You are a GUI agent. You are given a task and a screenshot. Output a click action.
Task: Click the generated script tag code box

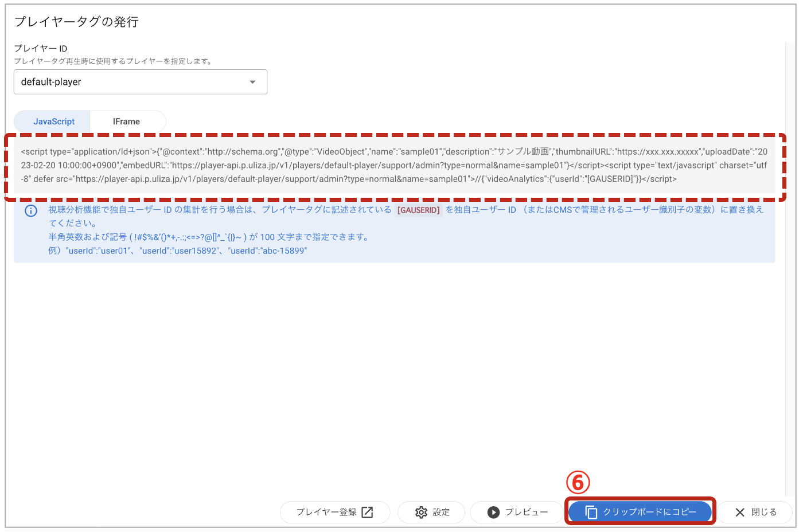(395, 166)
